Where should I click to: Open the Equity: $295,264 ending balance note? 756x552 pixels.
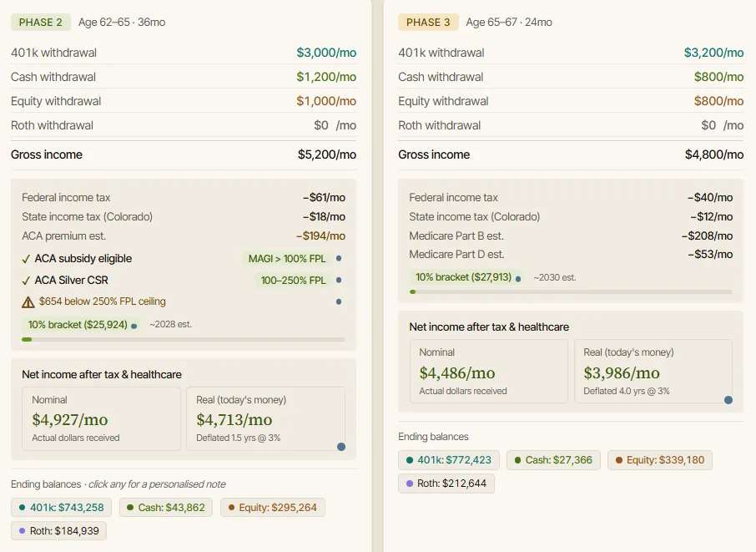[272, 508]
